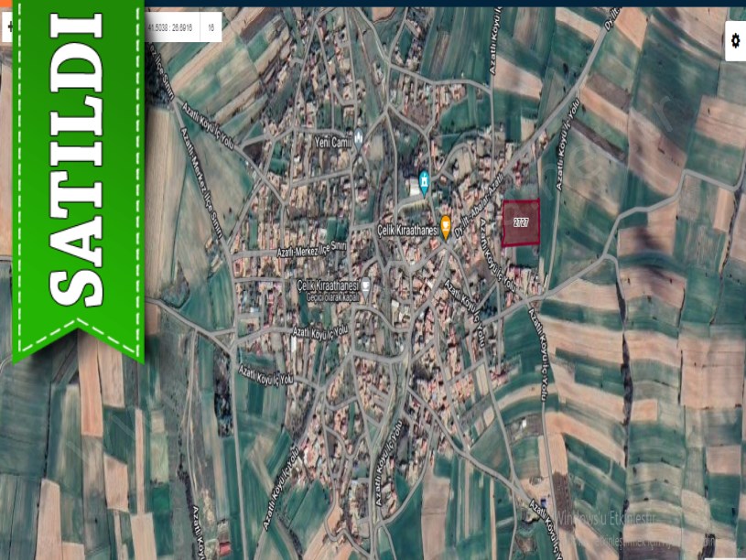Open the map settings gear

click(x=735, y=40)
